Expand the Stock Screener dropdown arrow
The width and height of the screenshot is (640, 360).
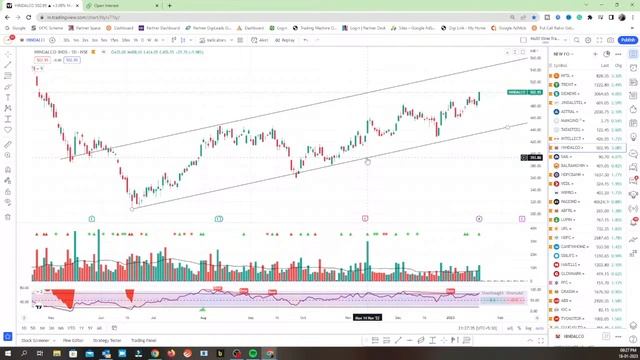click(53, 340)
